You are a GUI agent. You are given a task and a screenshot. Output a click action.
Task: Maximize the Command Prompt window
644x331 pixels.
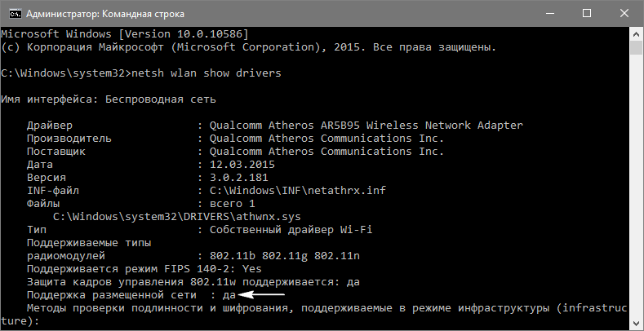(586, 14)
